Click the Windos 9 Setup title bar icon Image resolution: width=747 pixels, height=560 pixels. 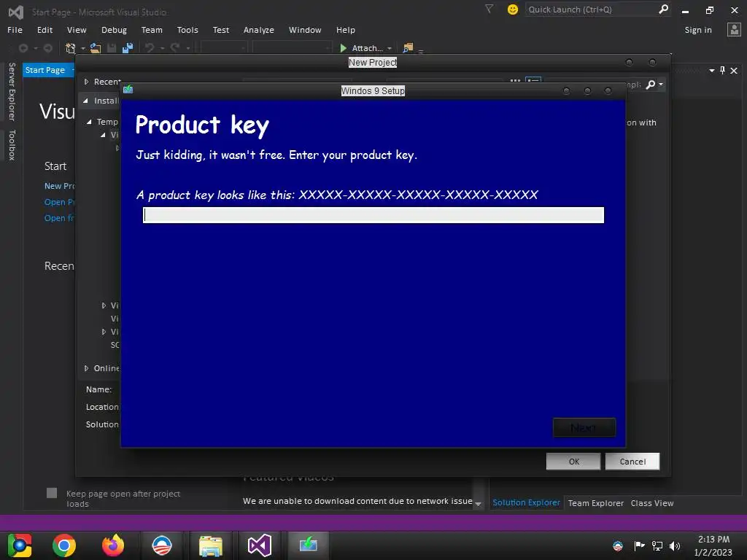(x=128, y=89)
